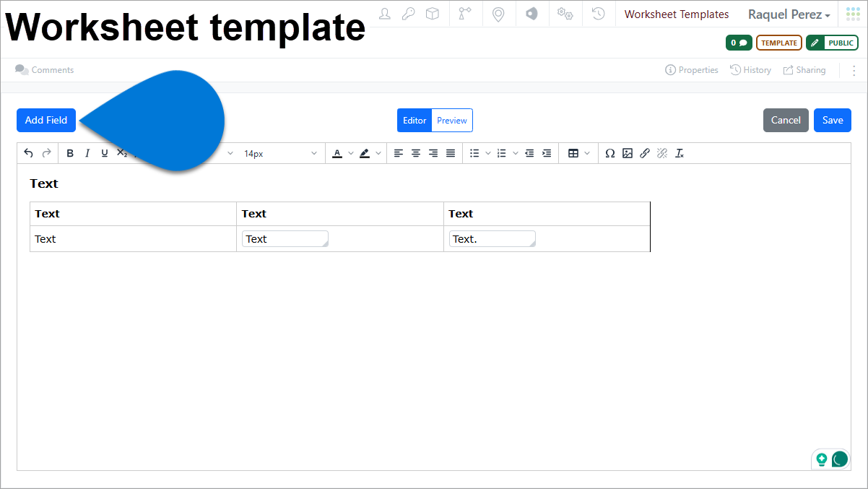Click the 'Text.' input field in third column
Image resolution: width=868 pixels, height=489 pixels.
pos(492,239)
